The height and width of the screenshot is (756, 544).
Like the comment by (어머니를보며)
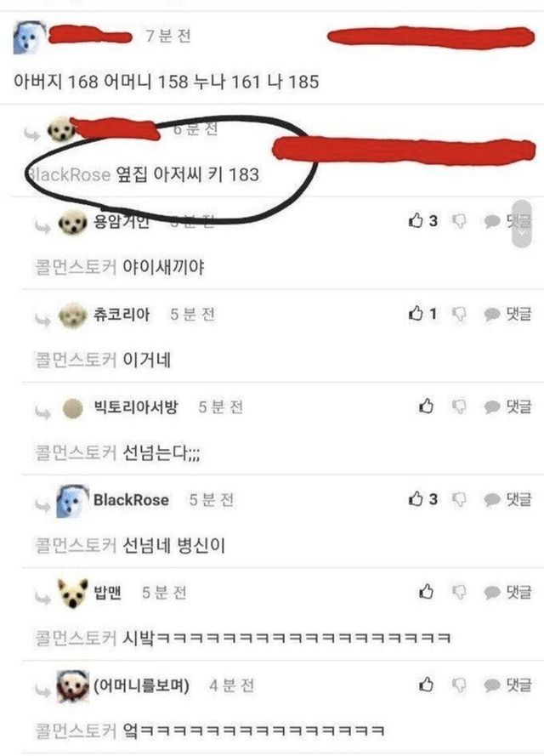pyautogui.click(x=426, y=685)
